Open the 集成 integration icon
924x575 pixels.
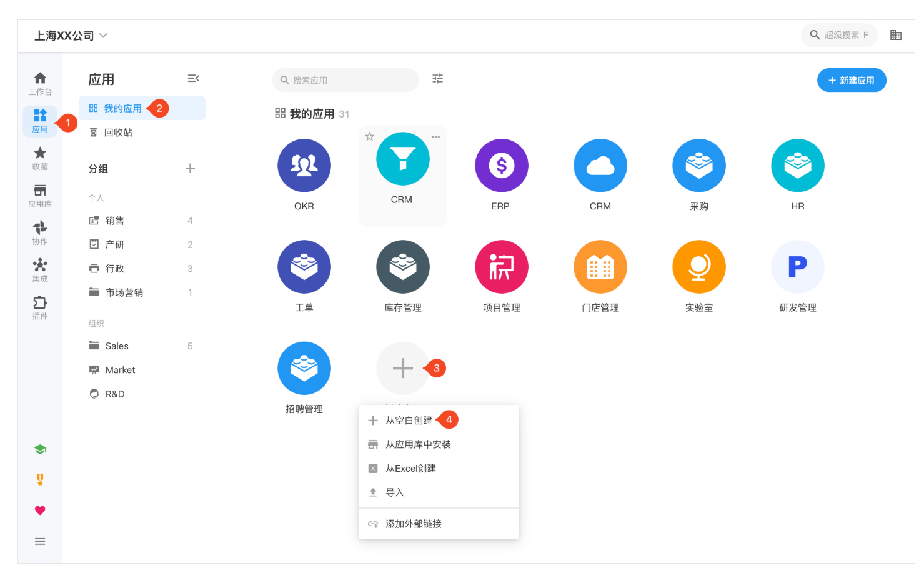[40, 270]
